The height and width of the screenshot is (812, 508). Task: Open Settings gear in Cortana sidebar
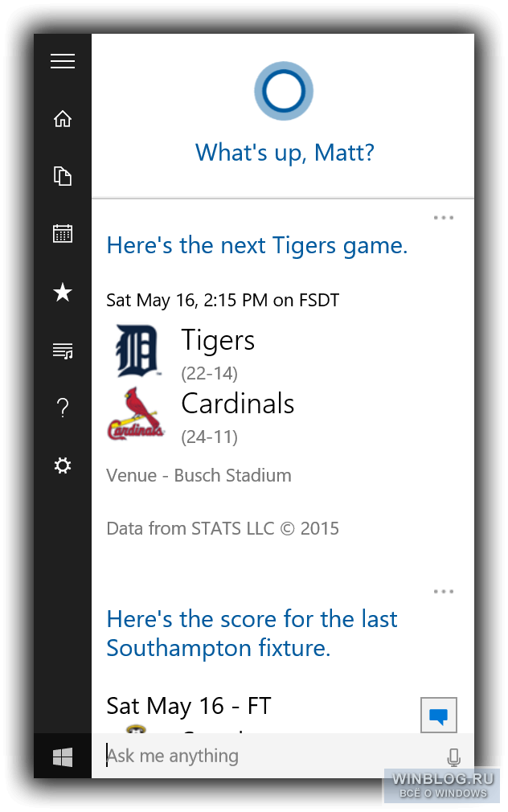coord(63,465)
